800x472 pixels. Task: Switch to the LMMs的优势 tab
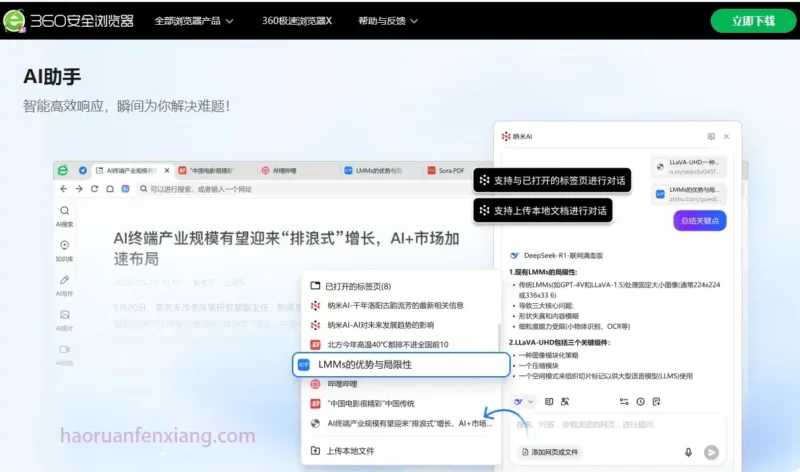coord(373,170)
